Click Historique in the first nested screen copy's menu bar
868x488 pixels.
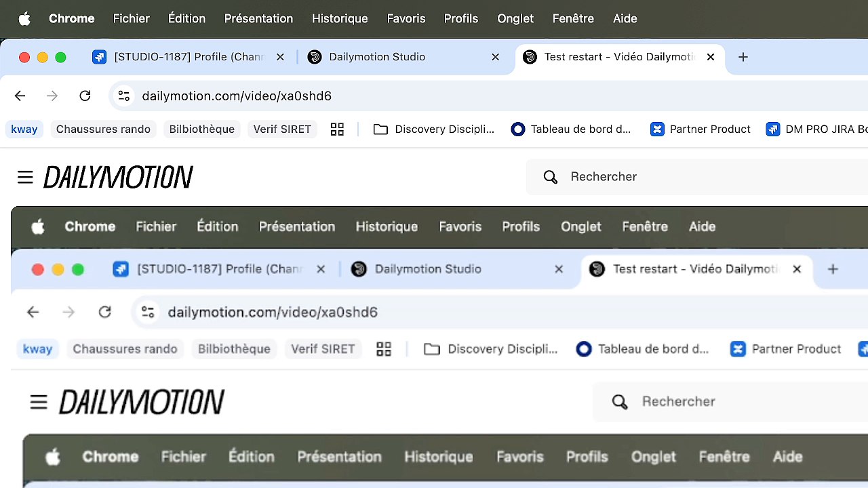click(387, 227)
